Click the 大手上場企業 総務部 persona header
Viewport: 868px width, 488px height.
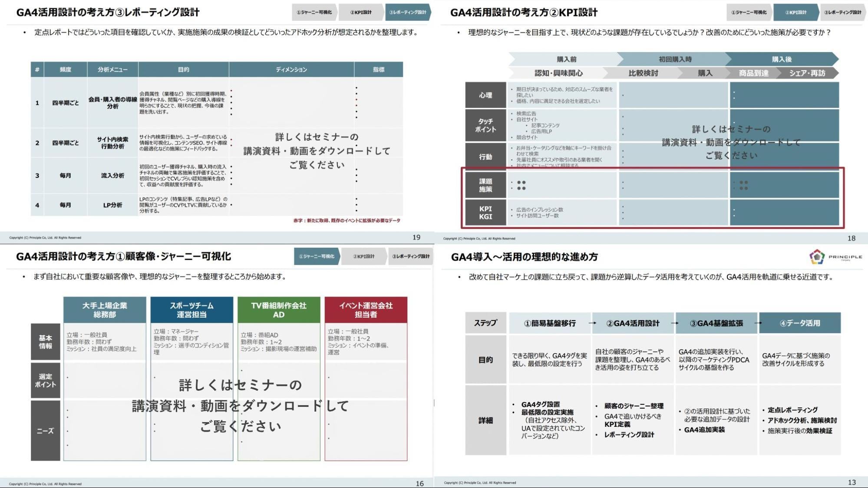105,310
